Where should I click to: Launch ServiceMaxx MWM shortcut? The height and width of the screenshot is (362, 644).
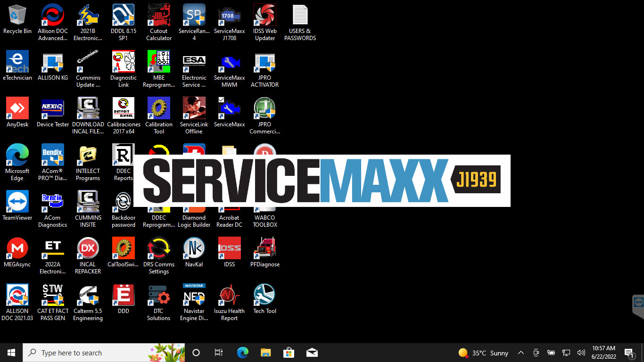(x=230, y=69)
